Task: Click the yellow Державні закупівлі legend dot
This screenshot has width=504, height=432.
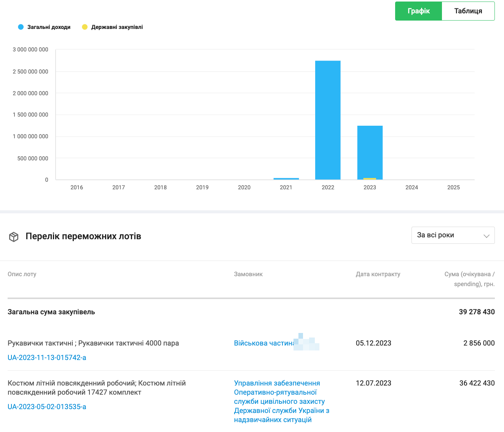Action: click(x=85, y=27)
